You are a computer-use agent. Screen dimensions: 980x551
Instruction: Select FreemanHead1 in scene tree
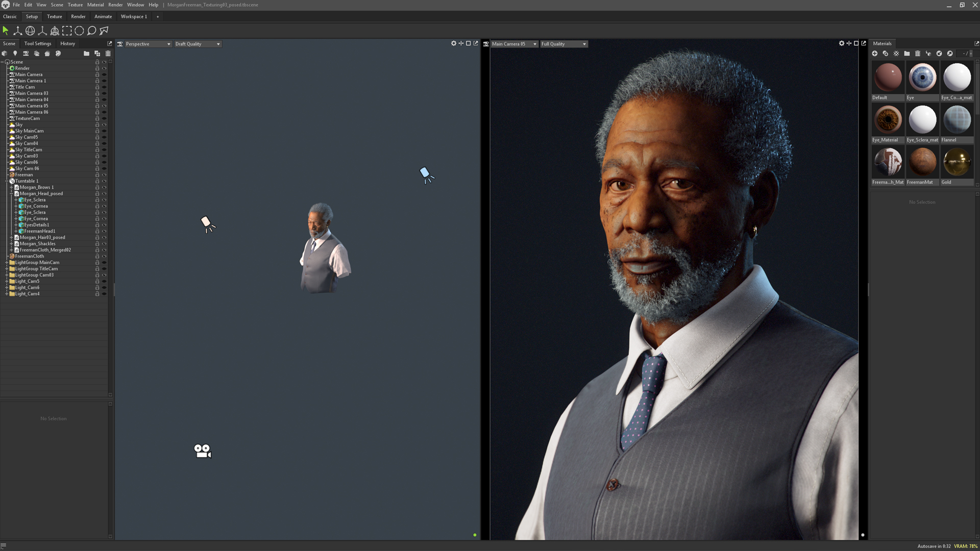click(39, 231)
